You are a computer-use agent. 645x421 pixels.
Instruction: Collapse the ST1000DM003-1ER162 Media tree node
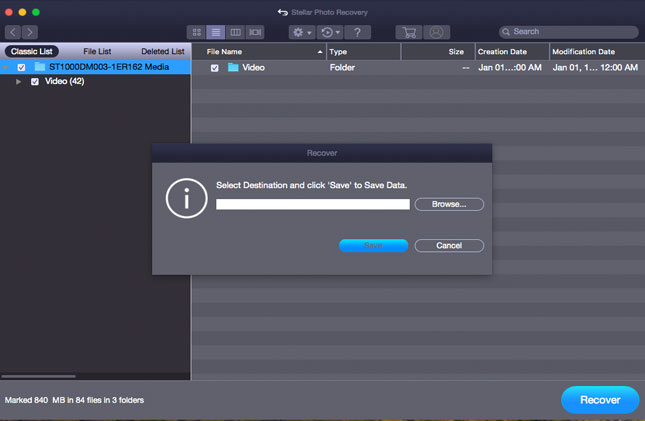(x=5, y=67)
